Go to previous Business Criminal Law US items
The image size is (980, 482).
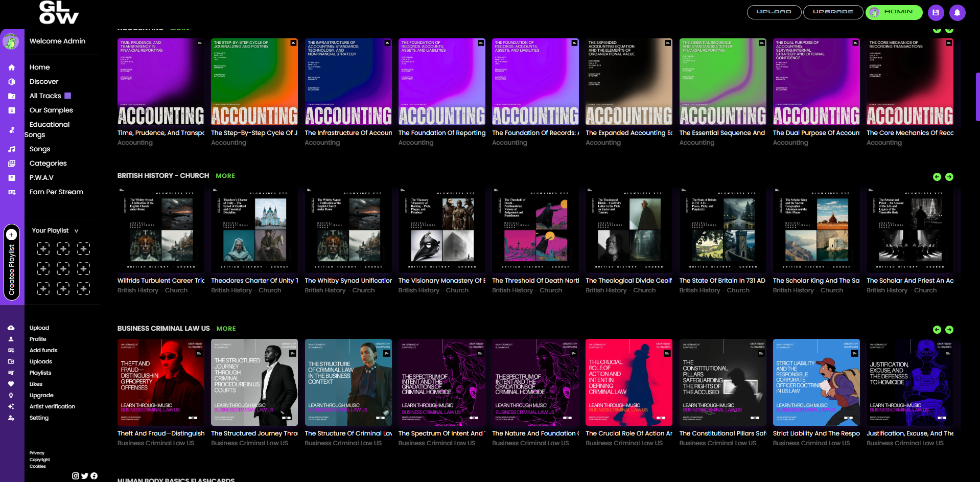pyautogui.click(x=937, y=330)
